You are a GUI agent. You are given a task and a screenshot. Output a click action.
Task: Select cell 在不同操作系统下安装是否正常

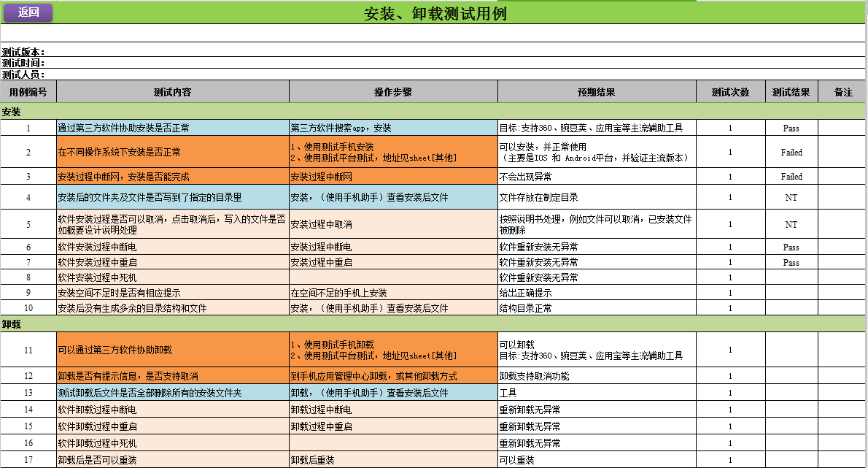pos(173,152)
